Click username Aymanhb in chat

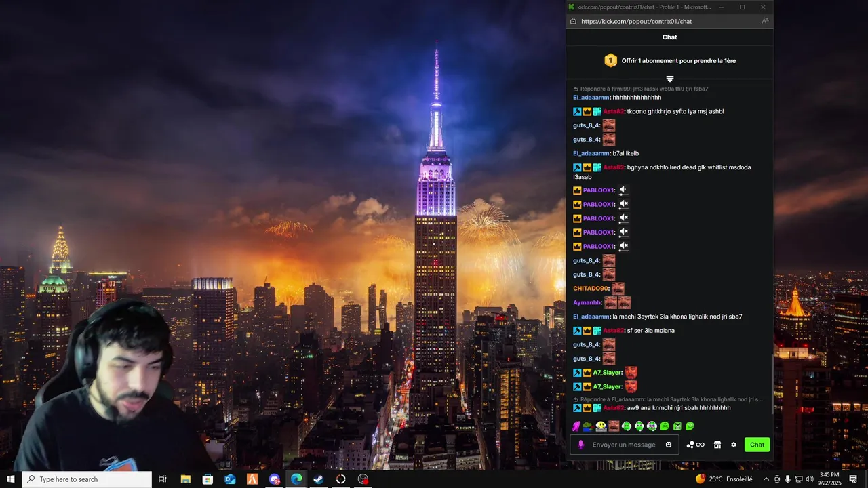click(587, 303)
